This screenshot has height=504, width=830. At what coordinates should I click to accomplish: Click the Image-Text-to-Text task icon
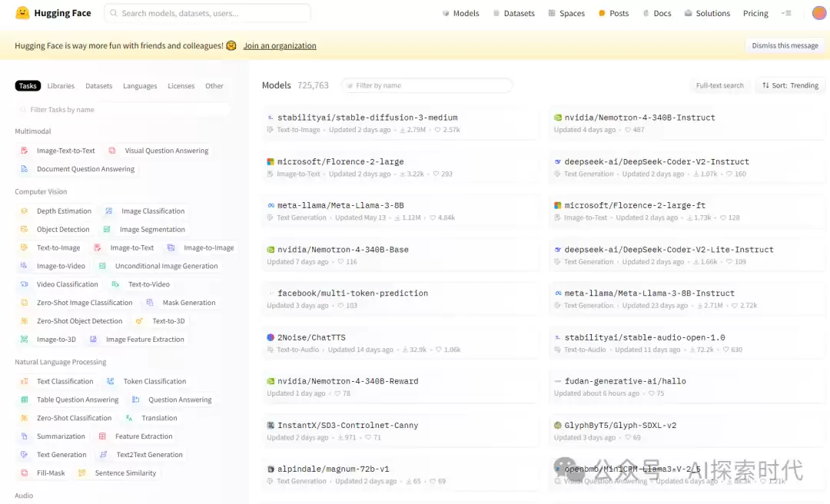[25, 151]
